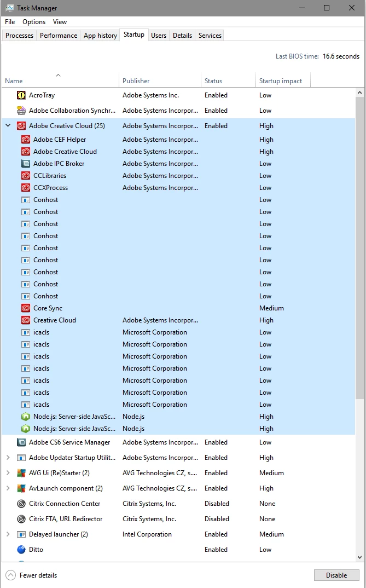The image size is (366, 588).
Task: Click the scrollbar down arrow
Action: tap(360, 557)
